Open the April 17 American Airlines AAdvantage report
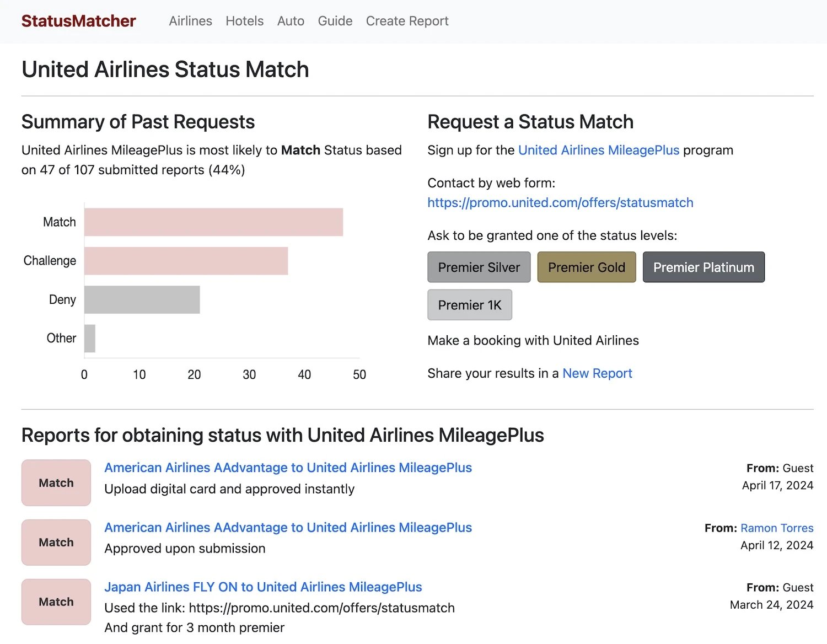The height and width of the screenshot is (644, 827). 288,468
